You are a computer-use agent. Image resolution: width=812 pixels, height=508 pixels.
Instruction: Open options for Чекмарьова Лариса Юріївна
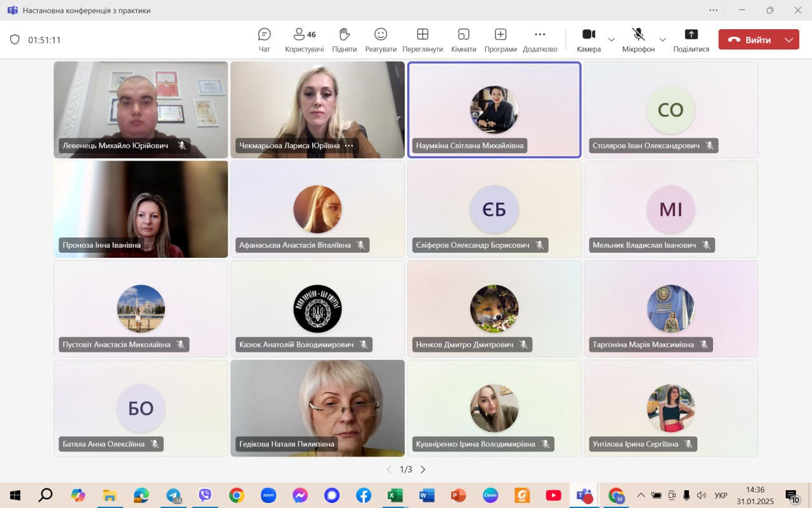[349, 145]
